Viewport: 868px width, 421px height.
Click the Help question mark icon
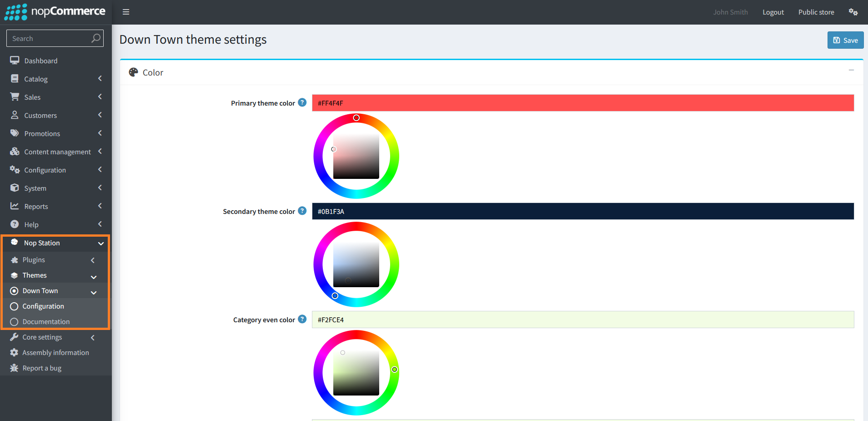tap(15, 224)
